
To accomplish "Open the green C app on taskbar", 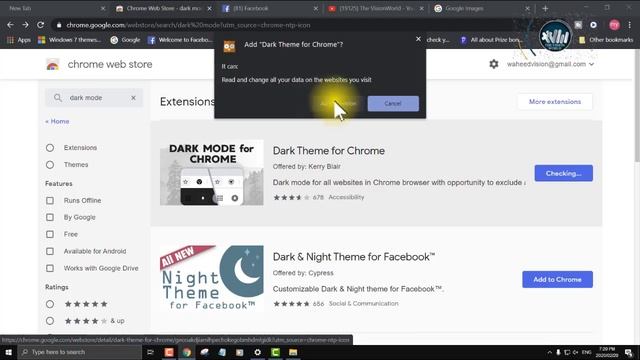I will [276, 352].
